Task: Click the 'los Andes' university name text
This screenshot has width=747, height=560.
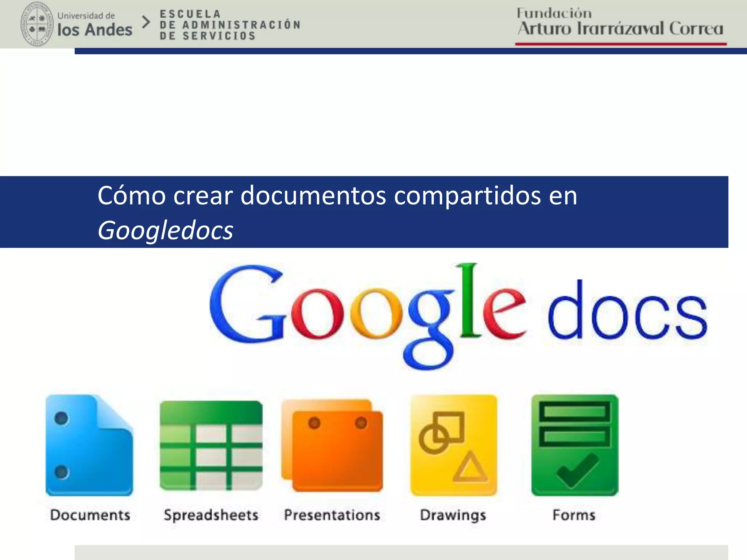Action: 95,30
